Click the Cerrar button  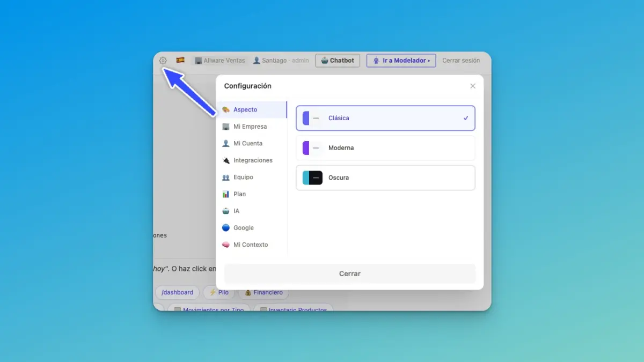(x=350, y=274)
